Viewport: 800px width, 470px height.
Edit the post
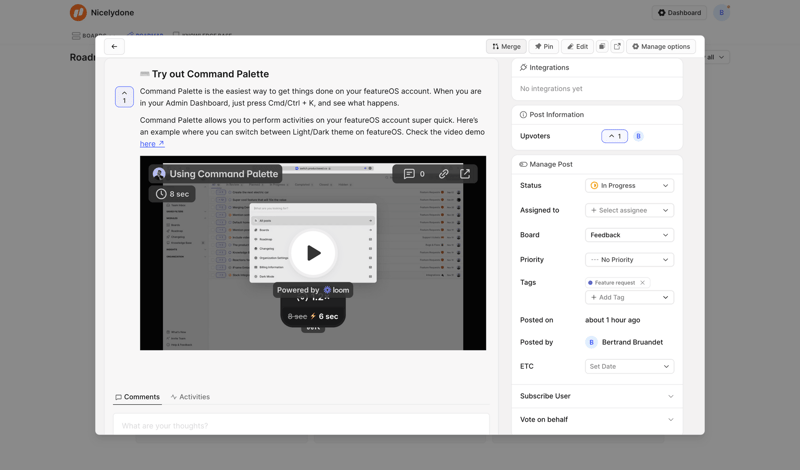[x=578, y=46]
